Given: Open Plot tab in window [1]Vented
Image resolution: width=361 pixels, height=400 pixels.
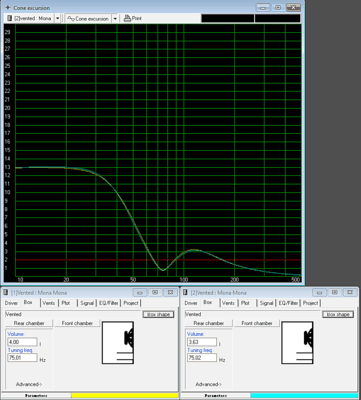Looking at the screenshot, I should coord(66,303).
